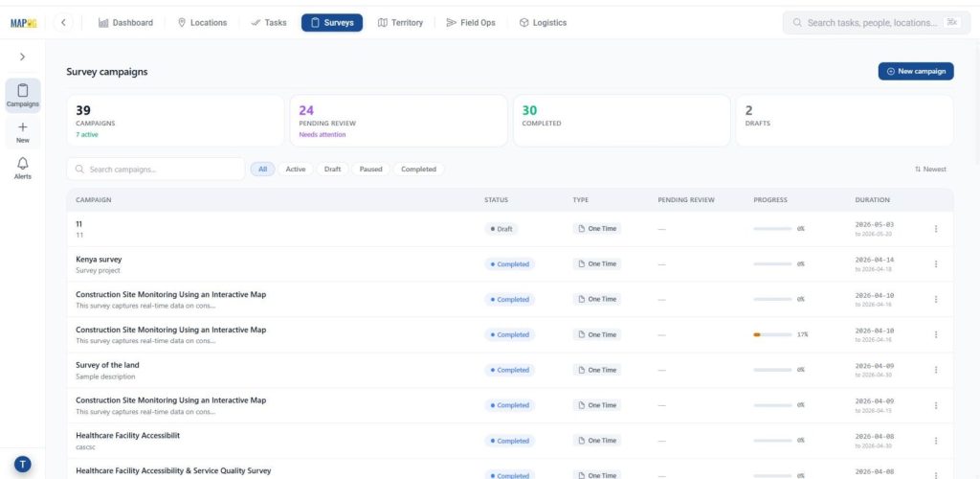Open Campaigns in the sidebar
Image resolution: width=980 pixels, height=479 pixels.
click(x=23, y=95)
